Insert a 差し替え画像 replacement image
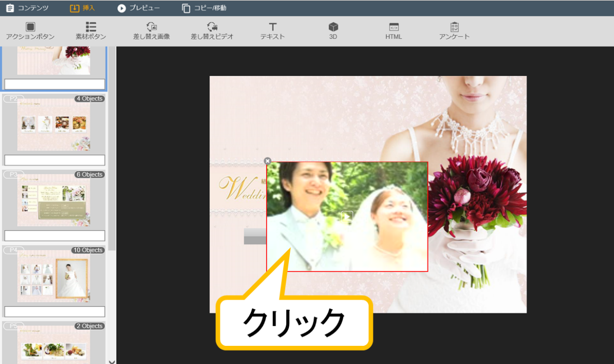 point(151,27)
